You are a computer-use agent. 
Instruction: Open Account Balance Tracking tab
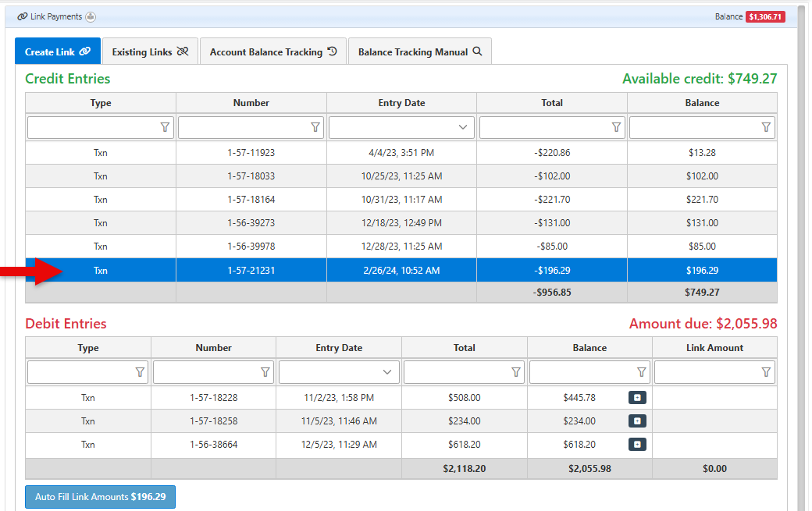pyautogui.click(x=272, y=51)
